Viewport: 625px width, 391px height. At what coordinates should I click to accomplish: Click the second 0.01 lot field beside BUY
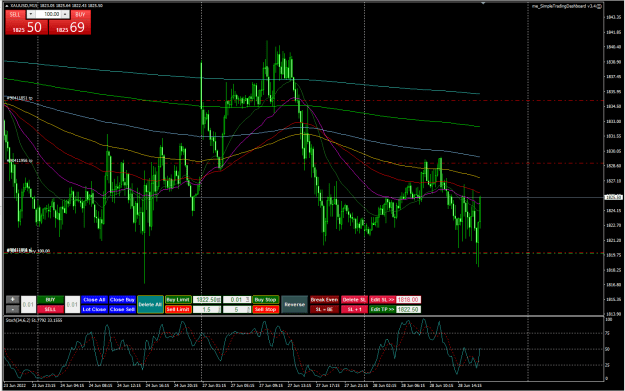click(72, 305)
